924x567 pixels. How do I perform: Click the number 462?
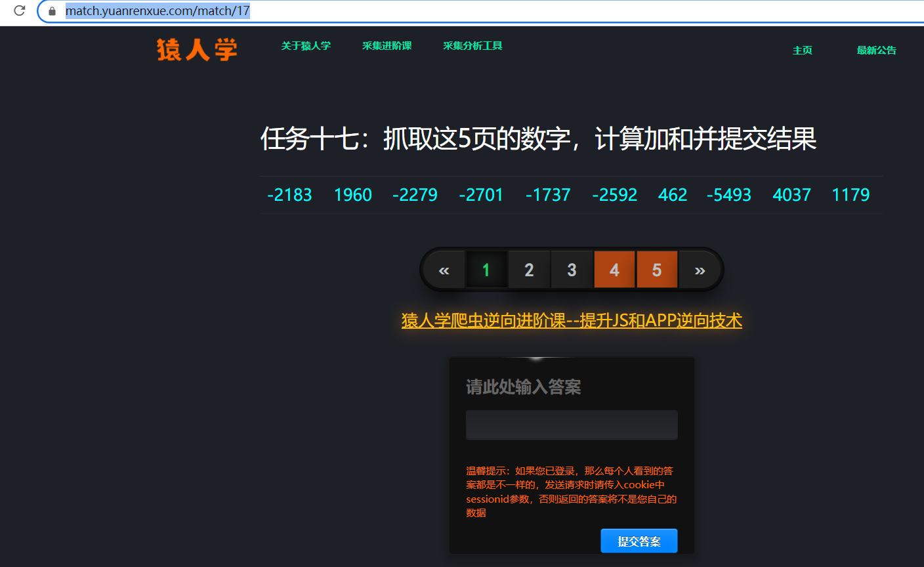pyautogui.click(x=673, y=195)
